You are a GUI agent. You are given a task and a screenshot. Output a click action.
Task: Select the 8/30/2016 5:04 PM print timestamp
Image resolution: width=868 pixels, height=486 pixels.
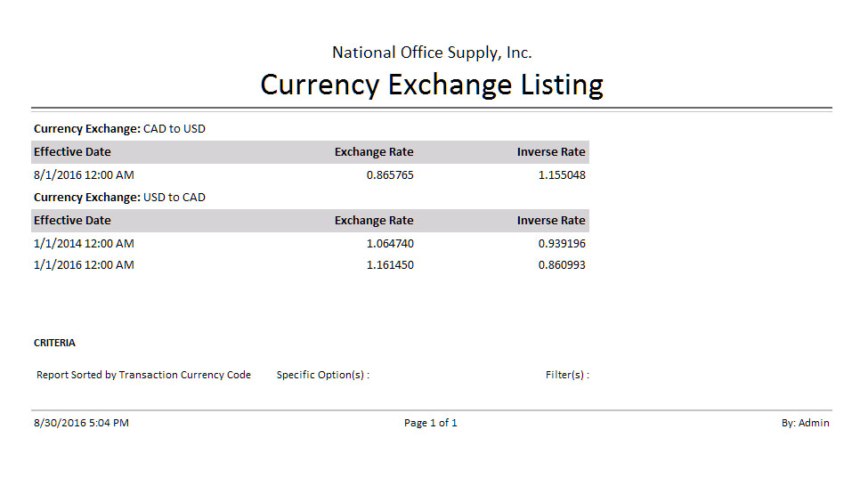point(81,423)
